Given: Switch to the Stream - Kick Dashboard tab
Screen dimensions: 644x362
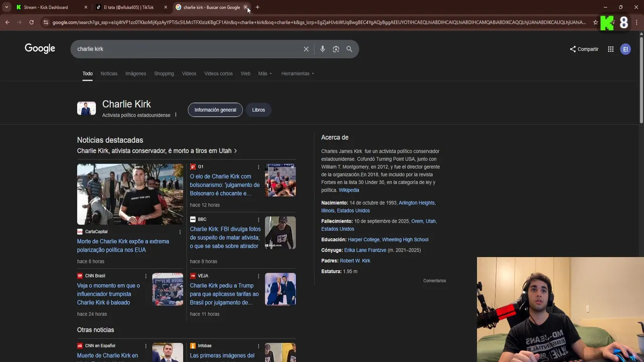Looking at the screenshot, I should (x=52, y=7).
